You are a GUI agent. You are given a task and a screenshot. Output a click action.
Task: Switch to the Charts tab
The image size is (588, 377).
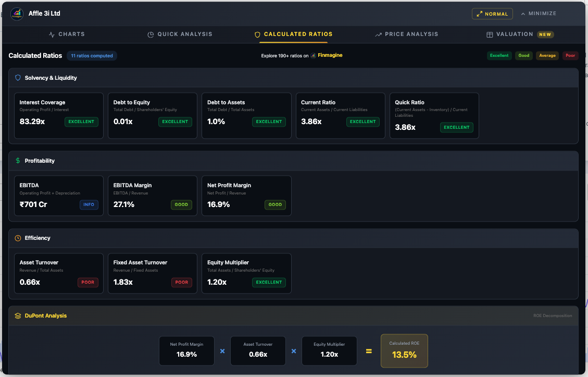[67, 34]
